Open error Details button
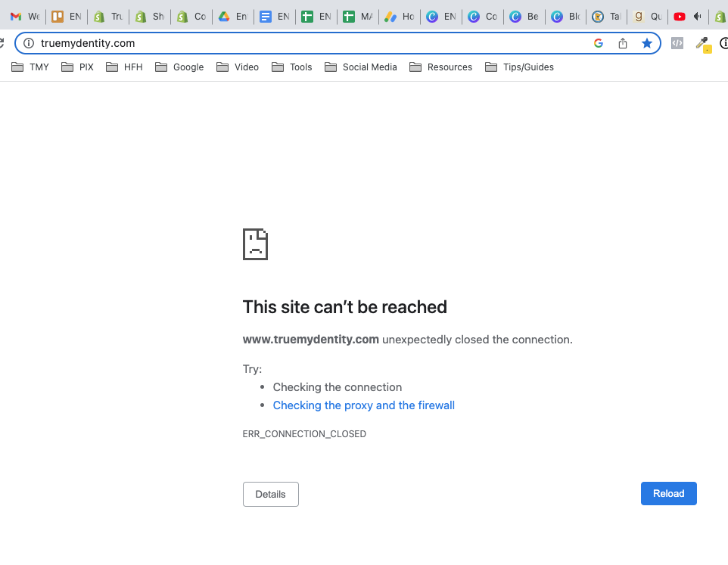This screenshot has height=565, width=728. pos(271,494)
